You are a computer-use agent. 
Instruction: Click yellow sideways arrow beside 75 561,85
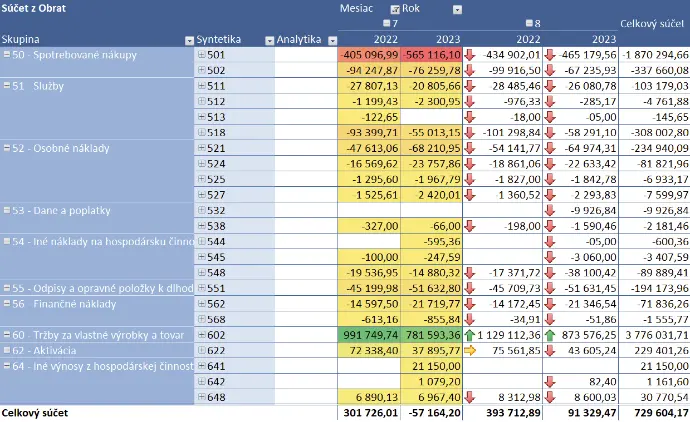(x=470, y=351)
